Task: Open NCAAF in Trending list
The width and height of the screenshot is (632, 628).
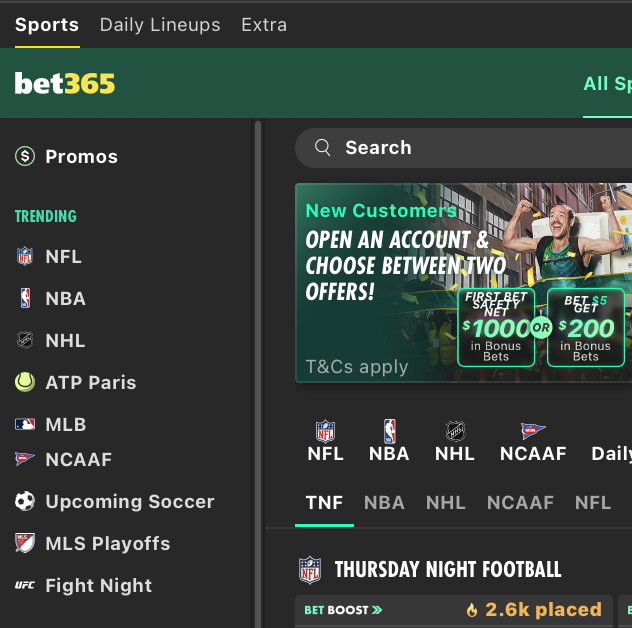Action: pos(79,460)
